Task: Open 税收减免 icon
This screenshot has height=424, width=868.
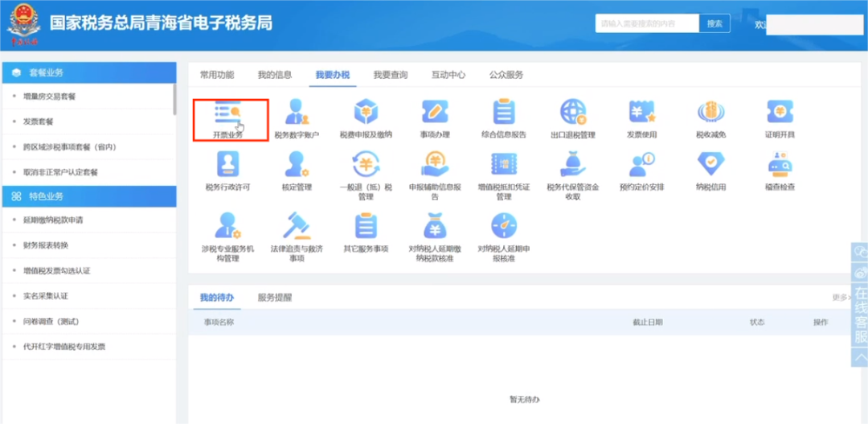Action: point(710,112)
